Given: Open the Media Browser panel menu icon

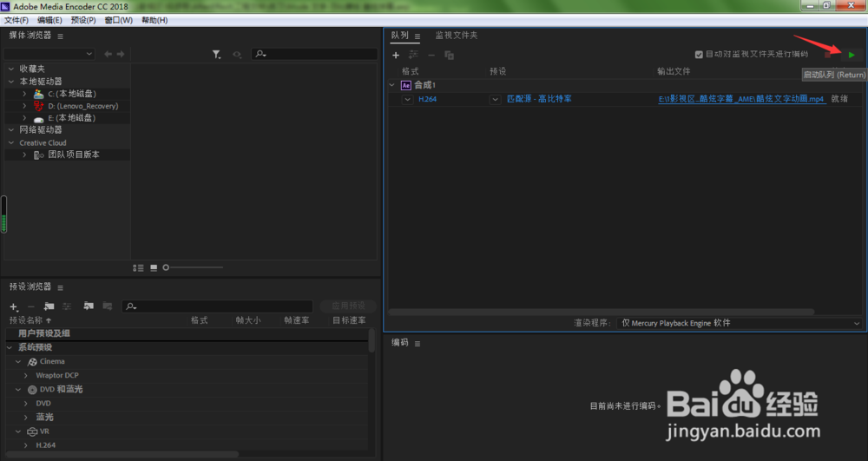Looking at the screenshot, I should click(x=61, y=36).
